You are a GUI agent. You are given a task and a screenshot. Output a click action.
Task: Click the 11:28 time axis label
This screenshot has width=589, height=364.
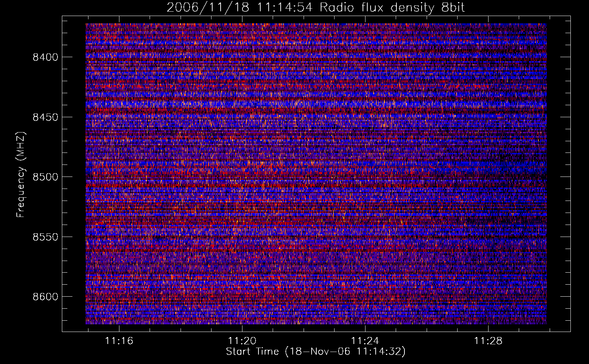(x=488, y=341)
